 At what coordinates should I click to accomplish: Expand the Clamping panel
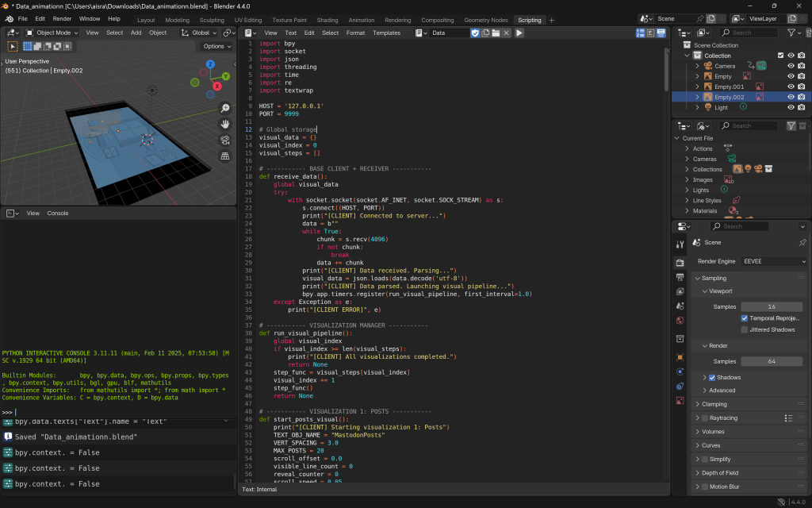[749, 404]
